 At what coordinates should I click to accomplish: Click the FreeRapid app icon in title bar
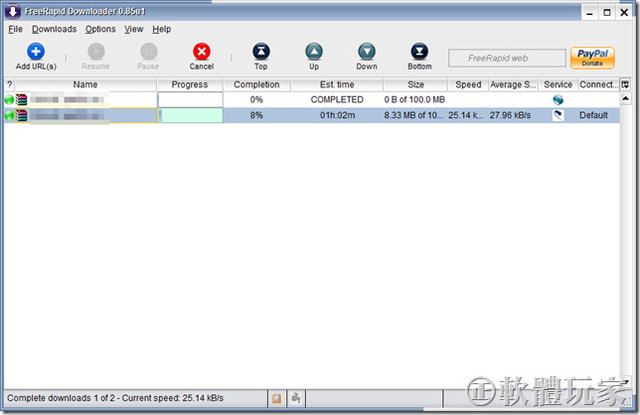(x=13, y=12)
